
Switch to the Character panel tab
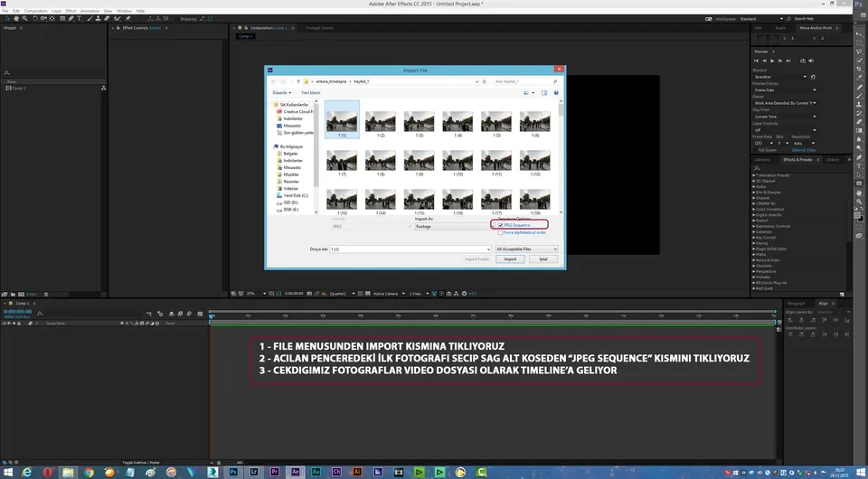pyautogui.click(x=833, y=160)
